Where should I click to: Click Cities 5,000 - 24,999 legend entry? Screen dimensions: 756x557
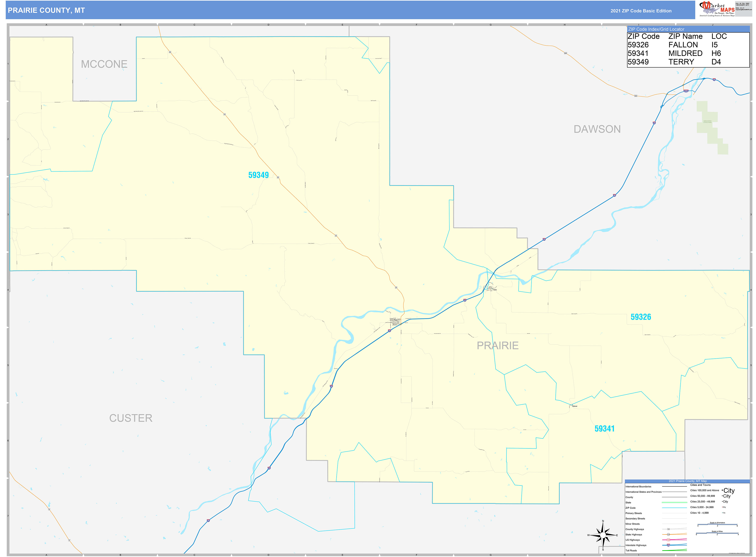(702, 507)
